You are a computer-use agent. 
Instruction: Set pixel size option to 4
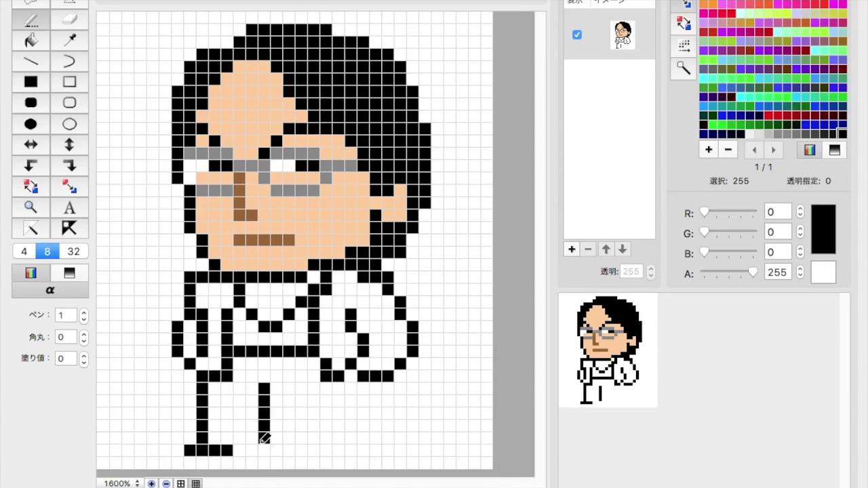[x=24, y=251]
